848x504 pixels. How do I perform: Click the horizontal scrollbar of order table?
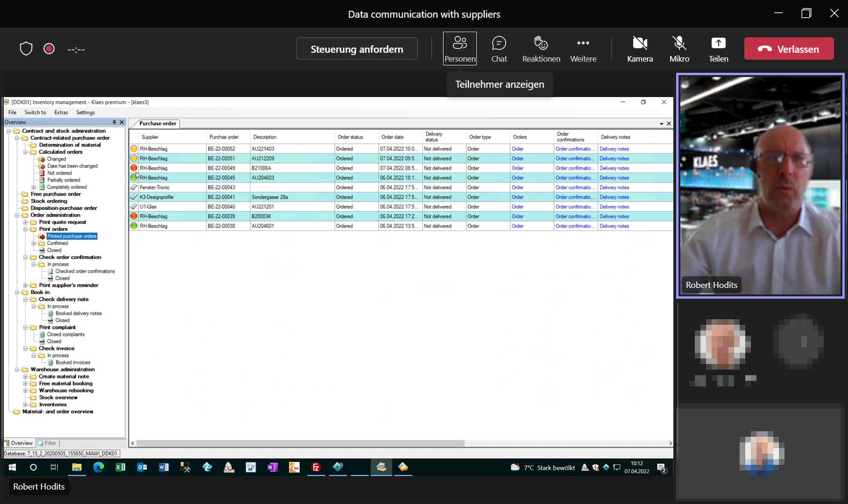click(301, 443)
